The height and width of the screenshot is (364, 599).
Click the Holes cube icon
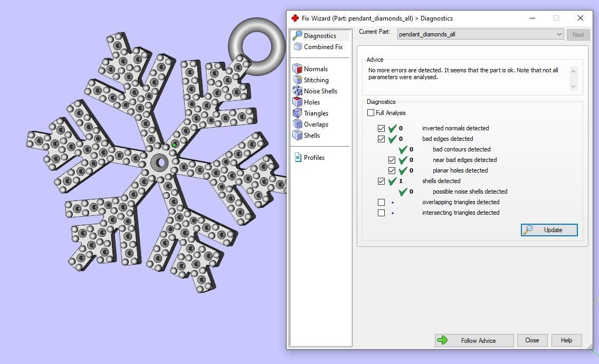(x=297, y=102)
